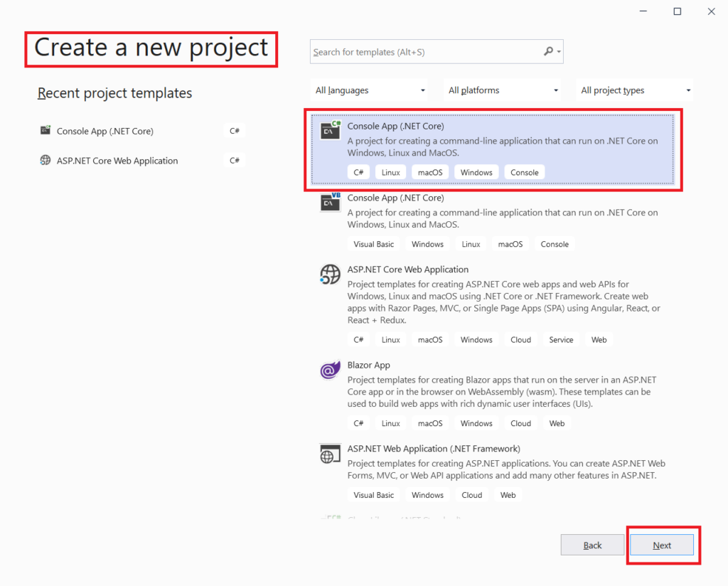Click the Console tag of the highlighted C# Console App

[525, 172]
